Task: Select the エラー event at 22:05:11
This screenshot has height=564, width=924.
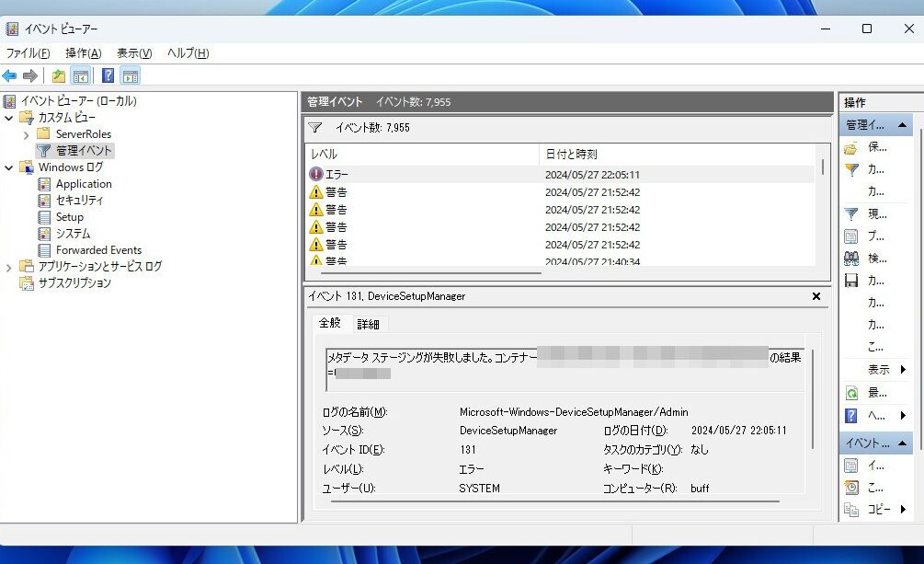Action: [x=560, y=174]
